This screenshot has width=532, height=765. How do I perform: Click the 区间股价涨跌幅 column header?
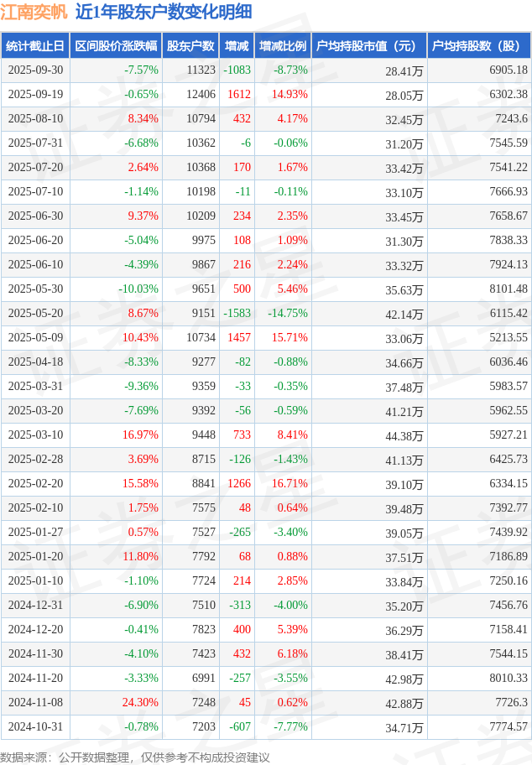[x=115, y=46]
